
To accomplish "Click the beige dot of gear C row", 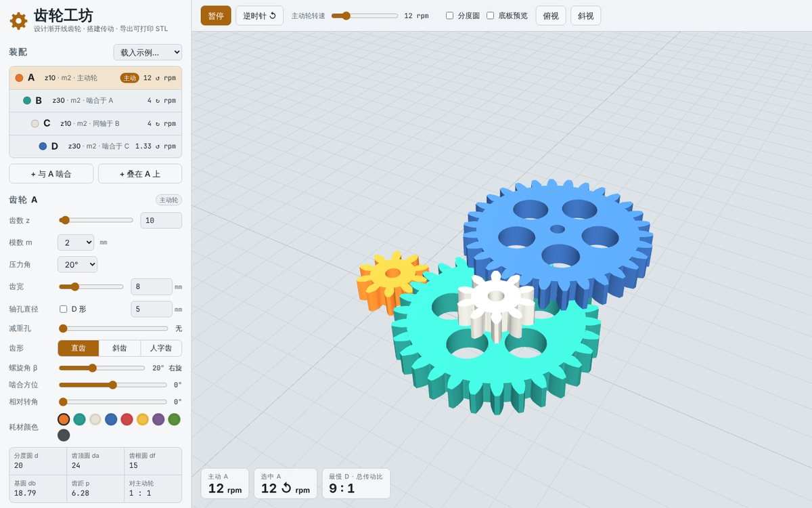I will (35, 123).
